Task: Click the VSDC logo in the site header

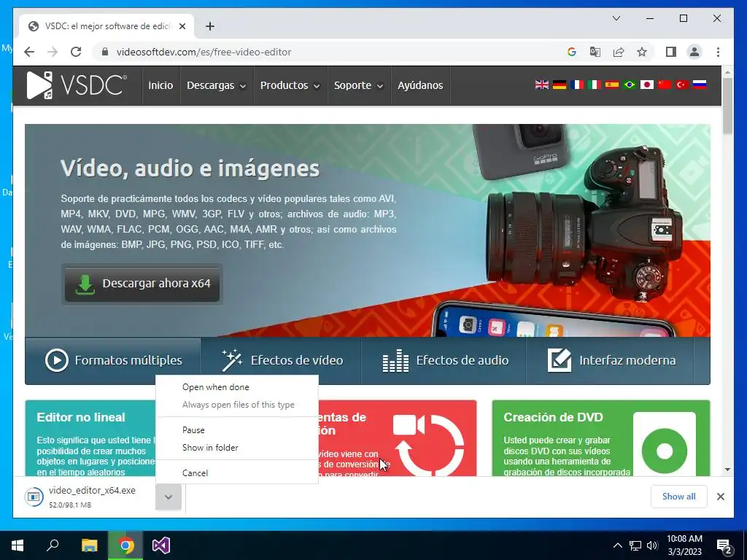Action: (77, 85)
